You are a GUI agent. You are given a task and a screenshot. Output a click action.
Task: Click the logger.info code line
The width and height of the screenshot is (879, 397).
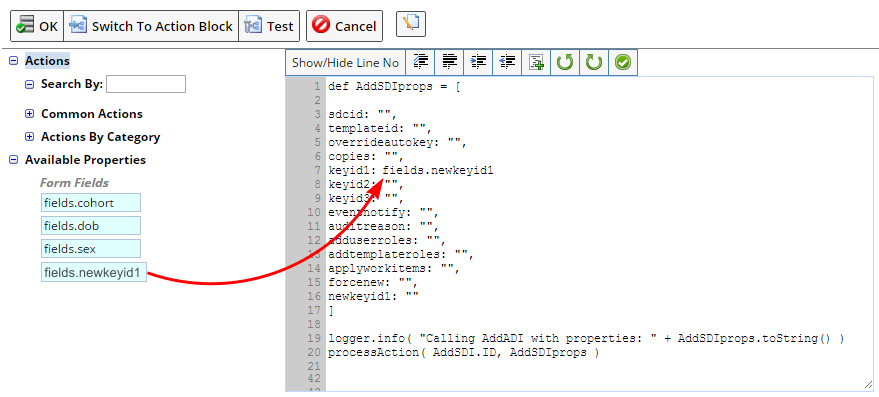pos(586,339)
